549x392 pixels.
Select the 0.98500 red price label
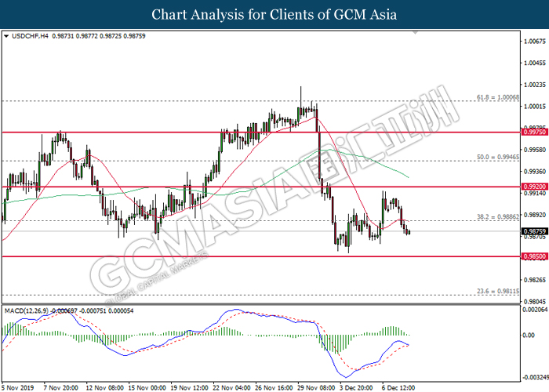point(535,256)
